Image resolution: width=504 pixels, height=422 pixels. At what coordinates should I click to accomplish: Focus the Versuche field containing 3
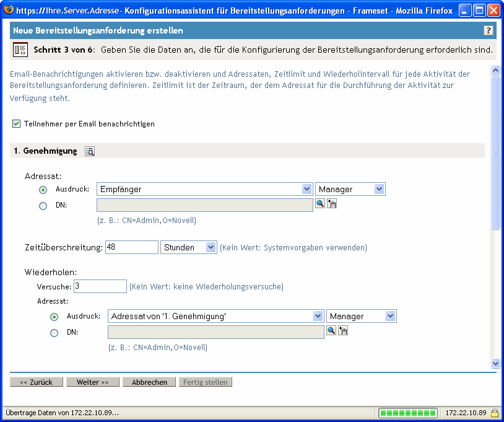pos(100,286)
